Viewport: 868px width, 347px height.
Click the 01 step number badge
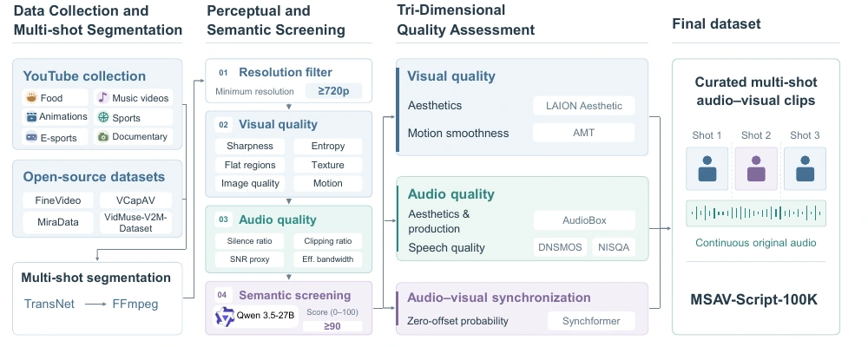(x=223, y=73)
